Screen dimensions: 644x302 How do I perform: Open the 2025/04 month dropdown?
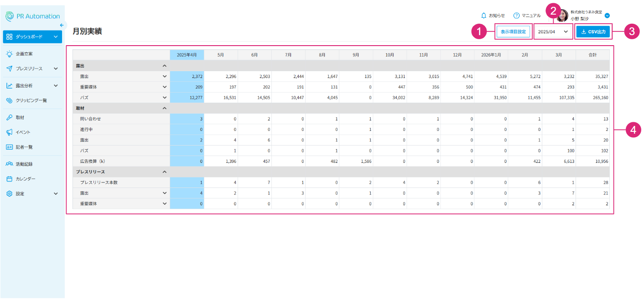[553, 31]
